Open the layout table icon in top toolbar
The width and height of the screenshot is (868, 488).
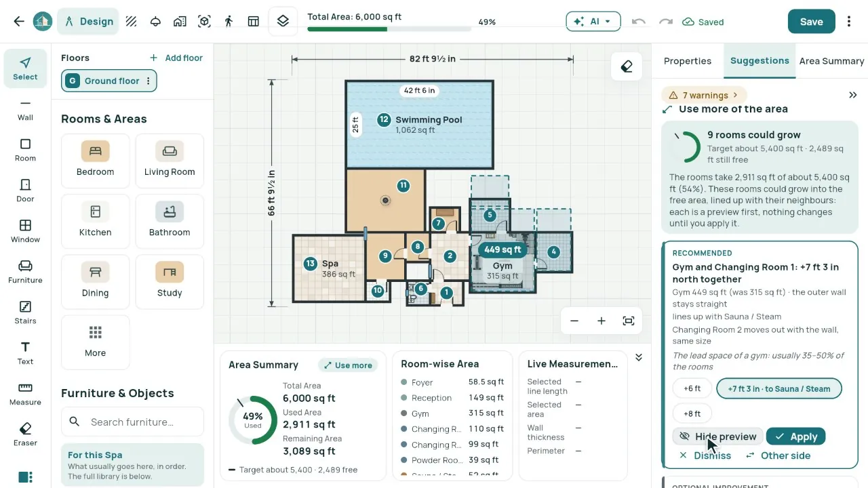click(253, 22)
